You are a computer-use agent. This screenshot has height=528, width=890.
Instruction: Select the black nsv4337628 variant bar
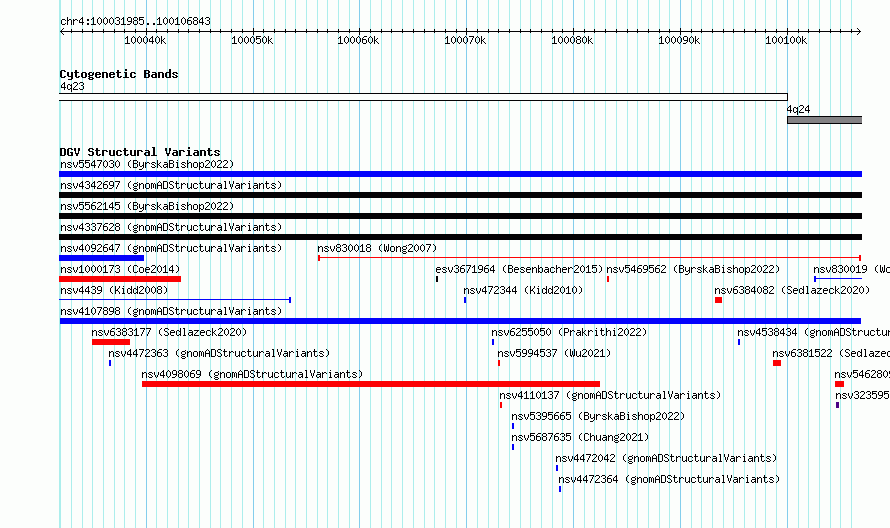click(x=460, y=237)
